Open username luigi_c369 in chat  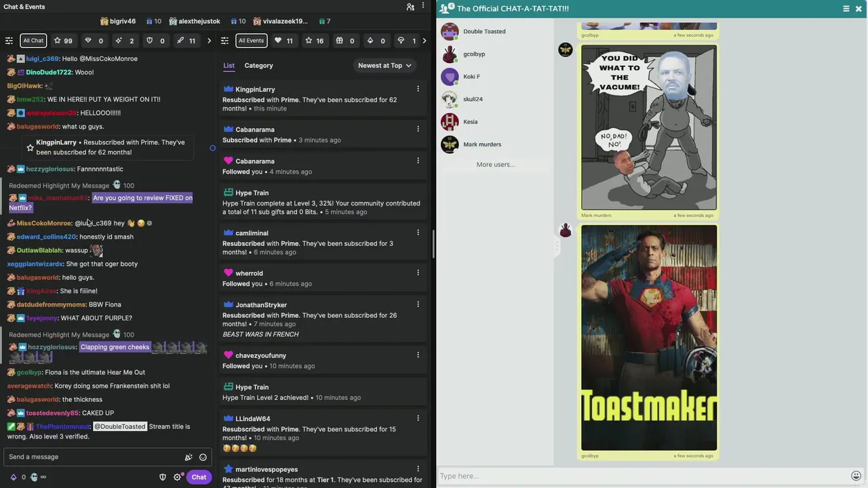click(42, 59)
